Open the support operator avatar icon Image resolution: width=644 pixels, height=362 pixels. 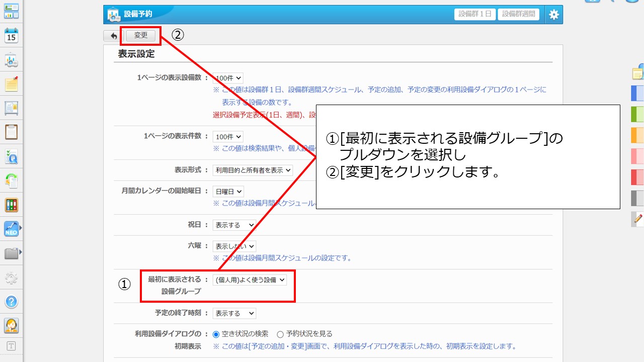point(11,325)
